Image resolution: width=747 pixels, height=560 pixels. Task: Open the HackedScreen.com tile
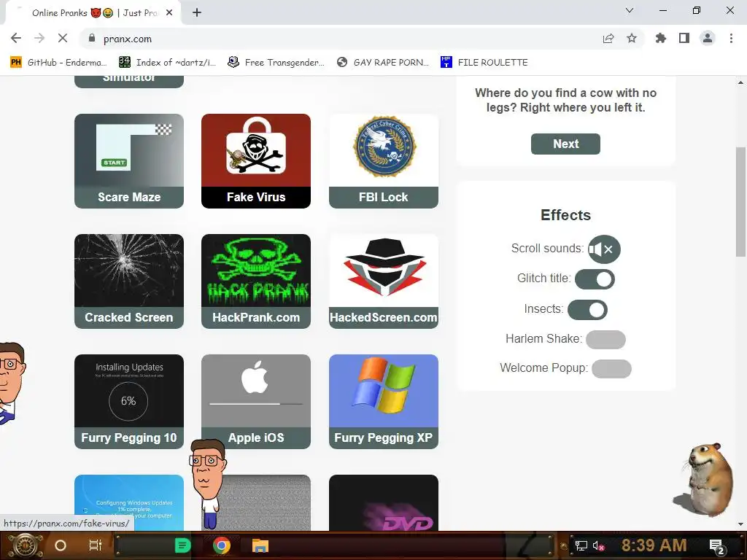click(384, 281)
